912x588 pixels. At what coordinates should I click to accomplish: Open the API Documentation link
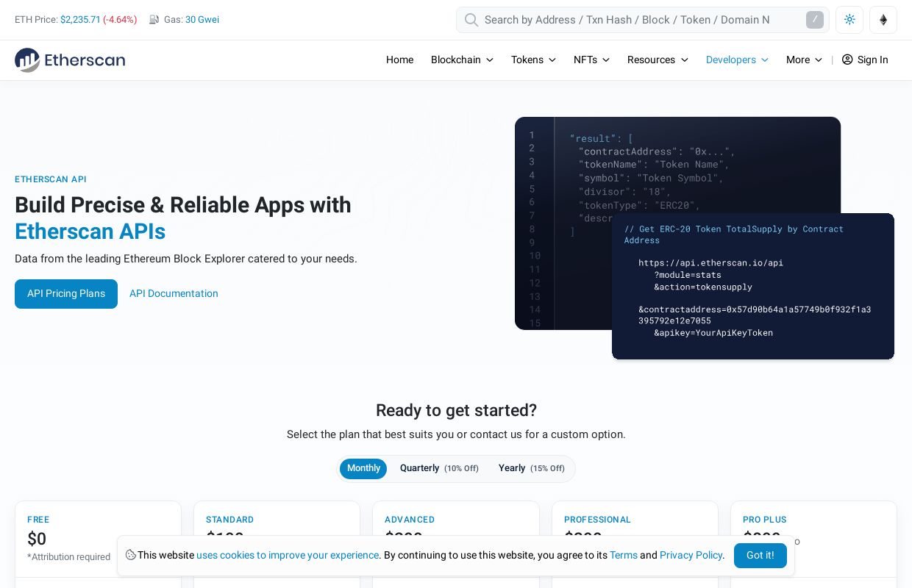click(174, 294)
